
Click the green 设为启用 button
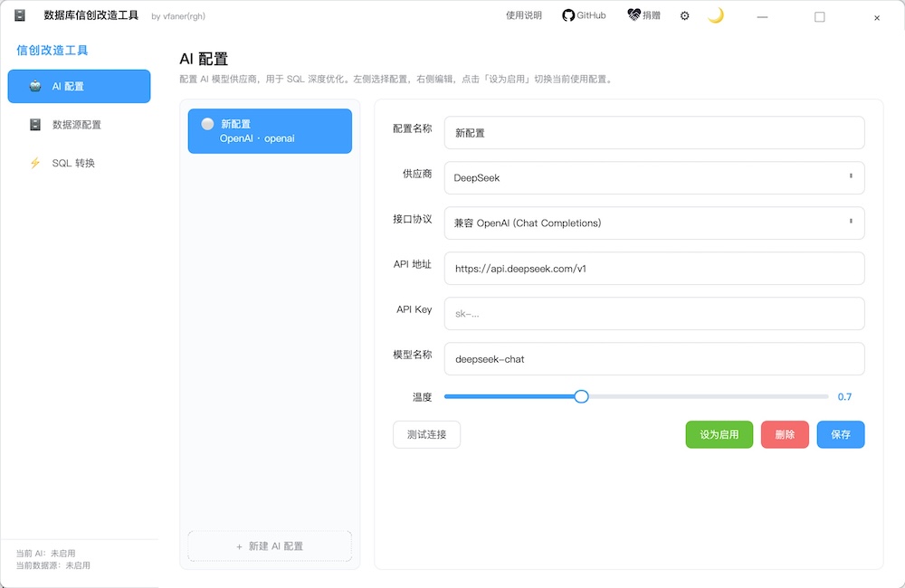[719, 434]
